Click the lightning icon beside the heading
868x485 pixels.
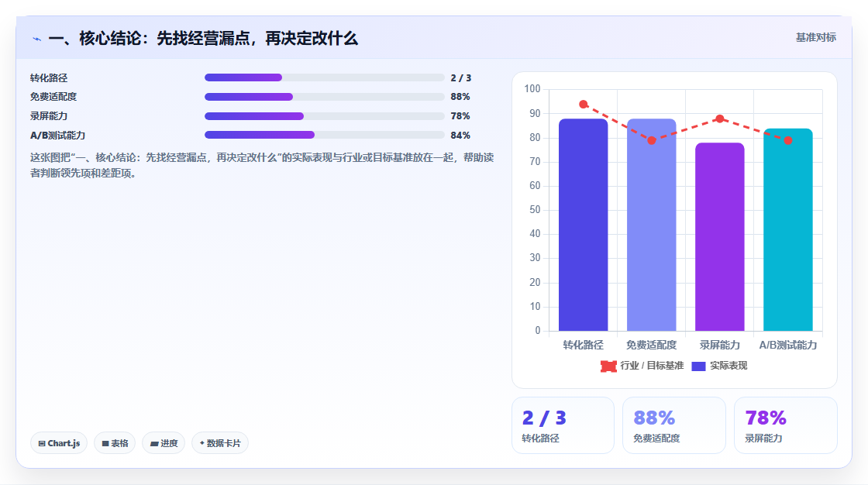(36, 39)
